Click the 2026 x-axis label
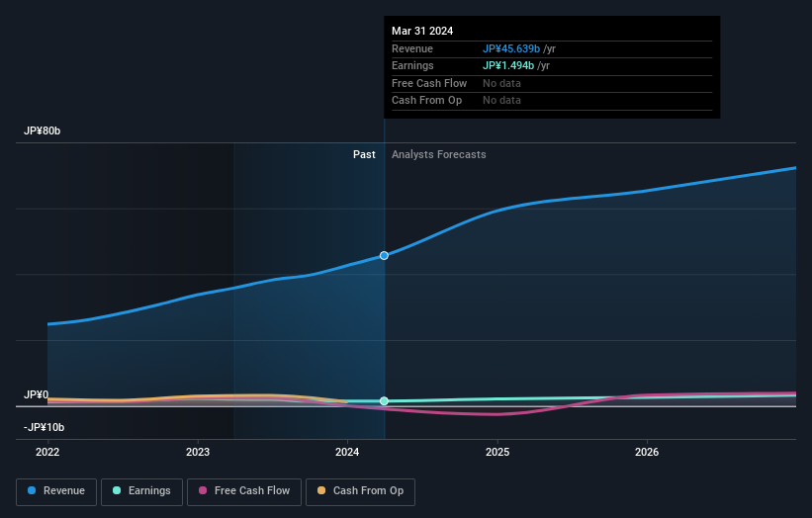812x518 pixels. point(647,452)
